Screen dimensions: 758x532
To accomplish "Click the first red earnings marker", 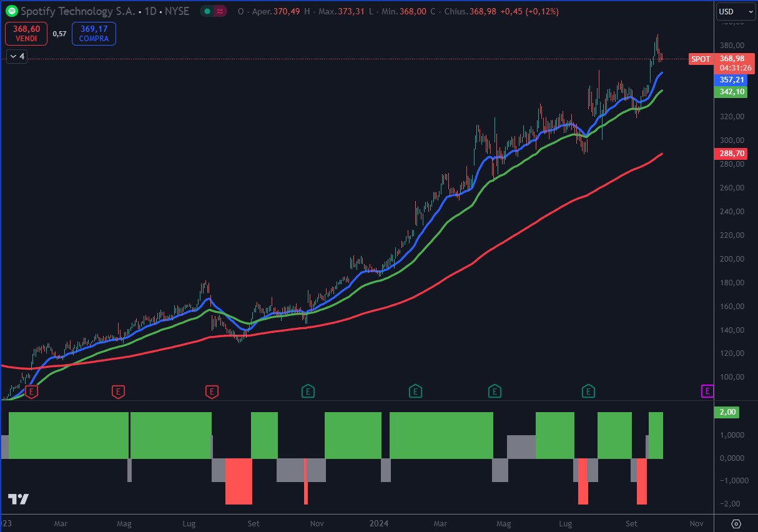I will pos(31,392).
